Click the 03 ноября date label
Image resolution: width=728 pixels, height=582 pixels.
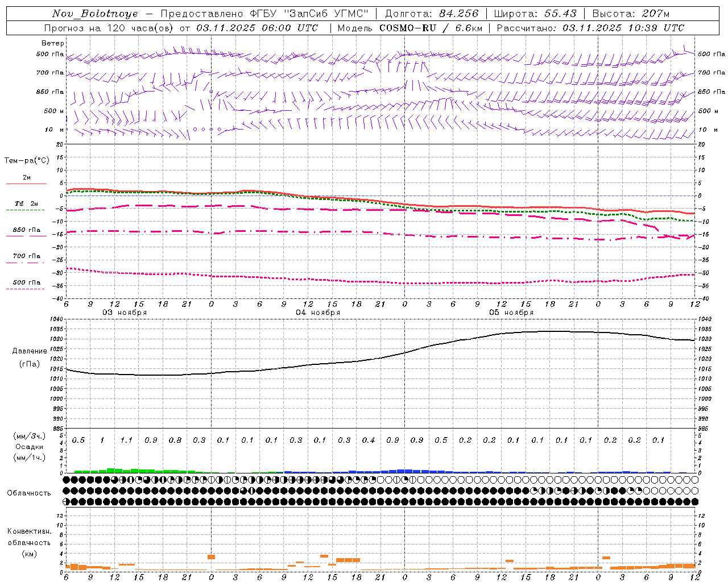(x=125, y=313)
